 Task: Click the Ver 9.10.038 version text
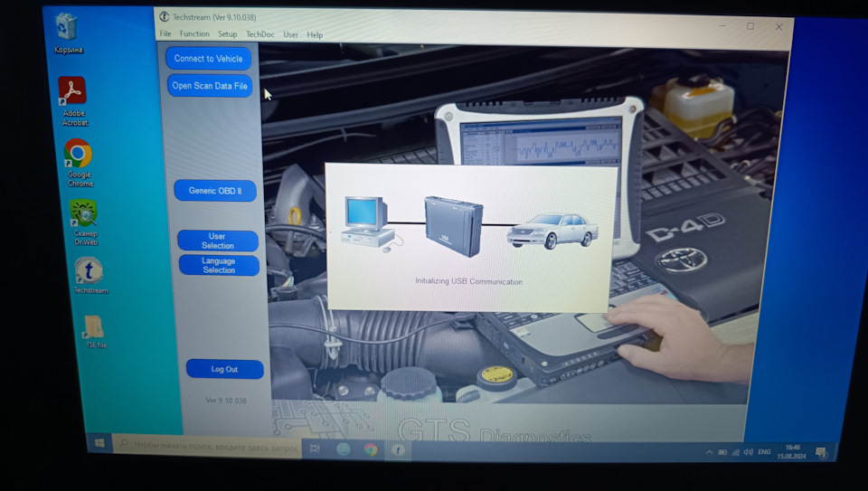[226, 401]
